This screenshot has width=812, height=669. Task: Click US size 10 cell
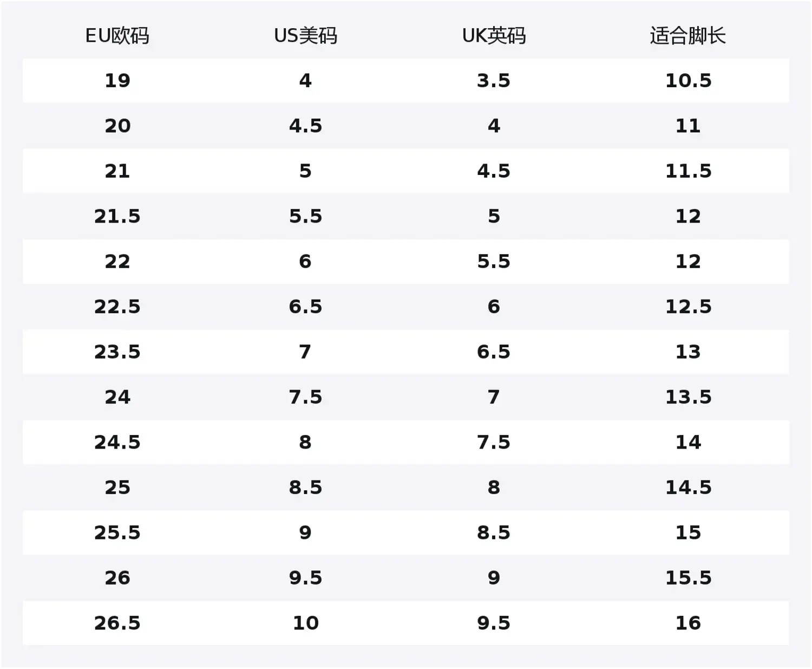click(305, 623)
